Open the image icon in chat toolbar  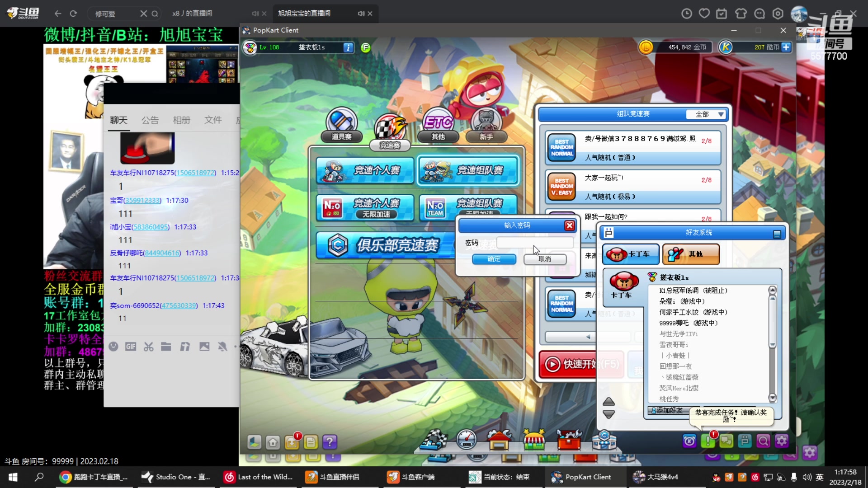[x=204, y=347]
